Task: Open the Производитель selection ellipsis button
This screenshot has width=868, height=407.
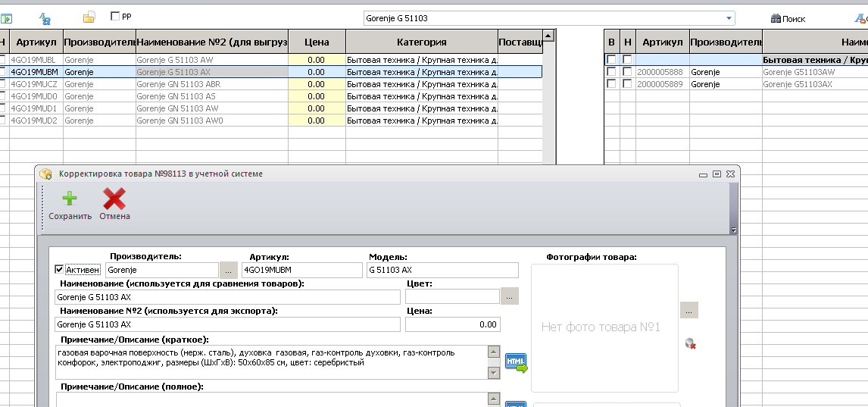Action: (229, 271)
